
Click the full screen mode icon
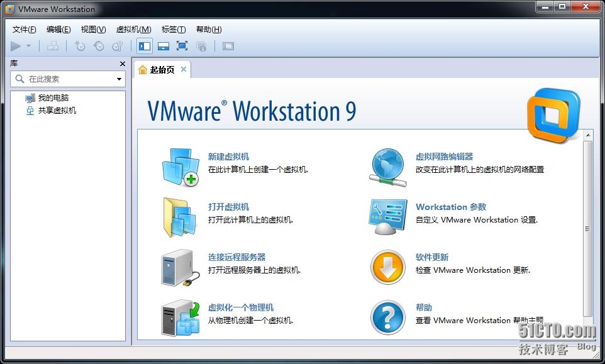click(182, 47)
